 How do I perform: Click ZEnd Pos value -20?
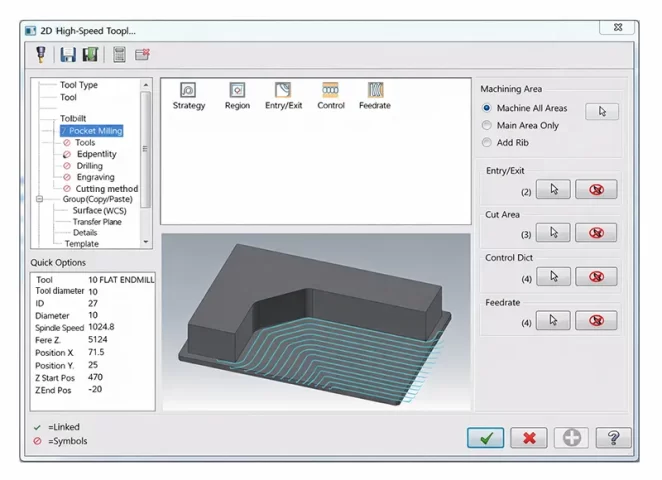click(x=95, y=389)
